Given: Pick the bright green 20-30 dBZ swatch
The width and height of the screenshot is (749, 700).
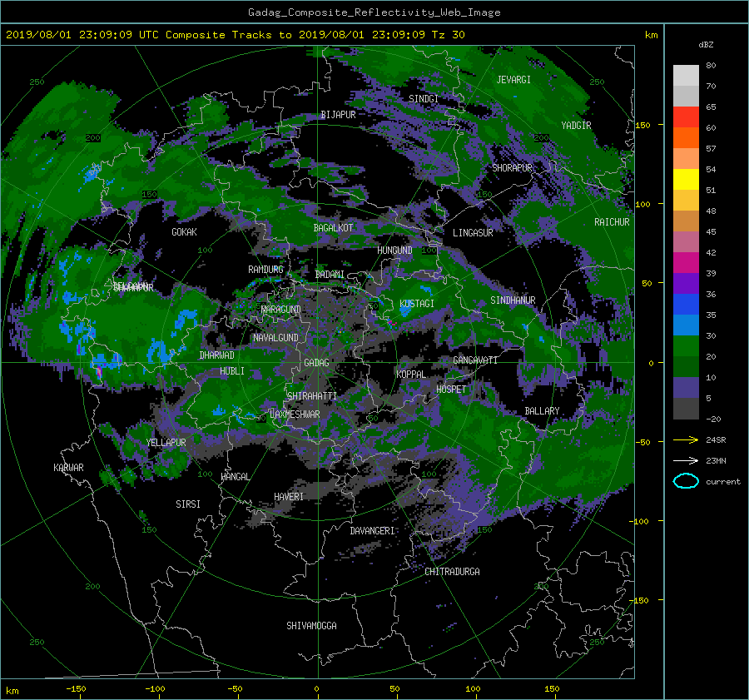Looking at the screenshot, I should 686,346.
